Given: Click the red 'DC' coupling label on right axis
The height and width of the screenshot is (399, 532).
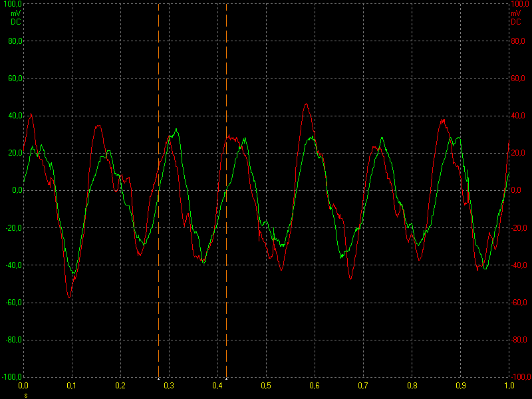Looking at the screenshot, I should pyautogui.click(x=516, y=22).
